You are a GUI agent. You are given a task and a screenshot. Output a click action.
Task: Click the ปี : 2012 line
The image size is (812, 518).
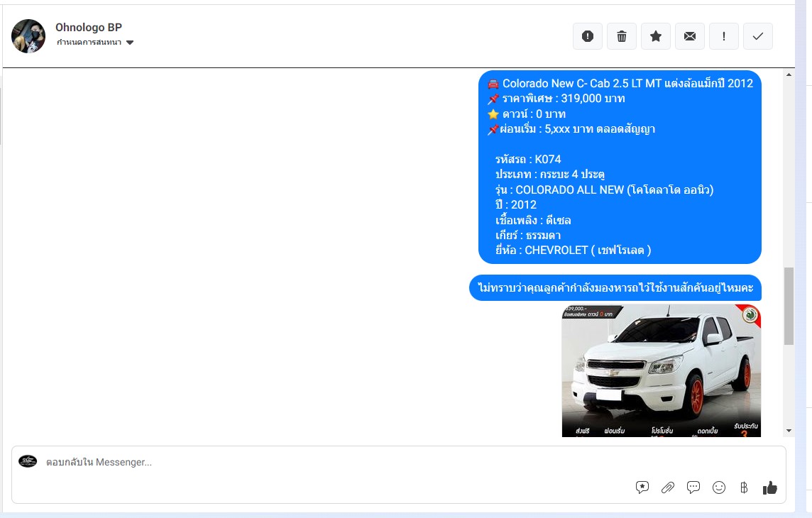[516, 205]
